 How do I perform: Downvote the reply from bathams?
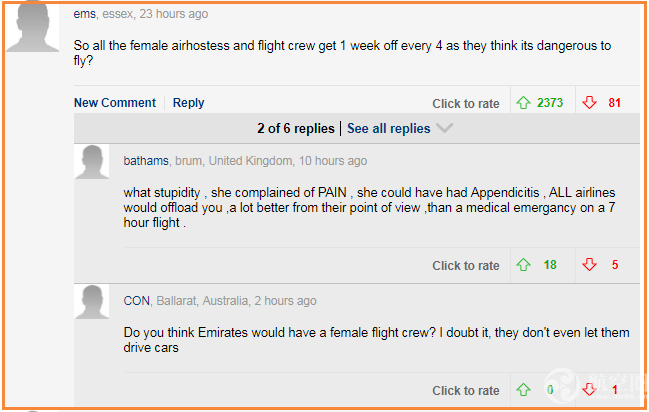(x=589, y=265)
